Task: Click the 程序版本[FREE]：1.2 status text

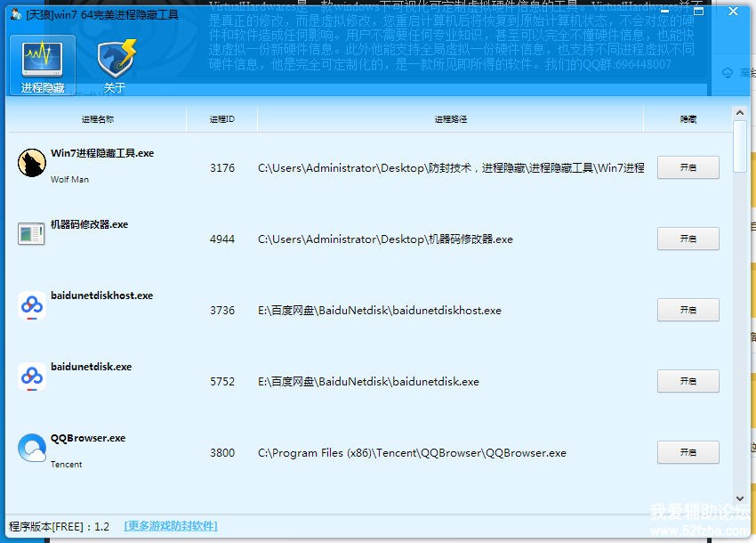Action: (59, 526)
